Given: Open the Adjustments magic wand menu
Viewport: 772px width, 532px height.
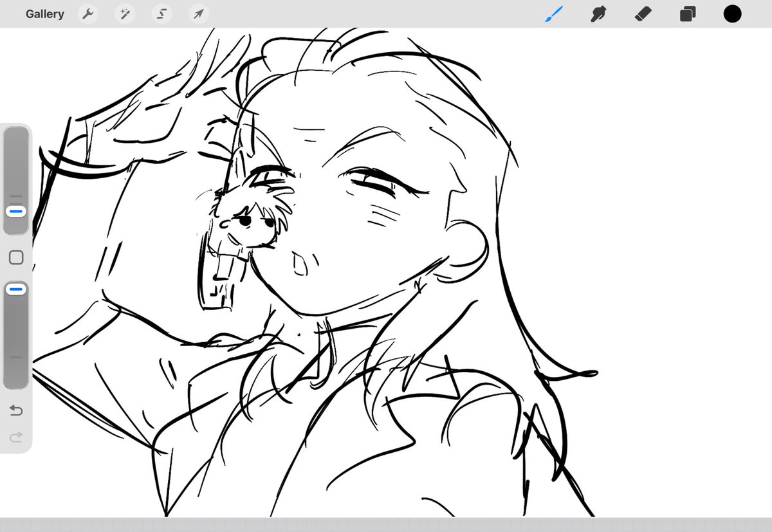Looking at the screenshot, I should [x=125, y=14].
